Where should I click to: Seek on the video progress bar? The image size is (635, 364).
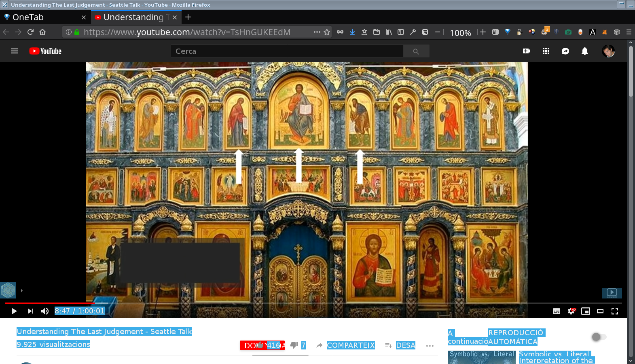(313, 303)
